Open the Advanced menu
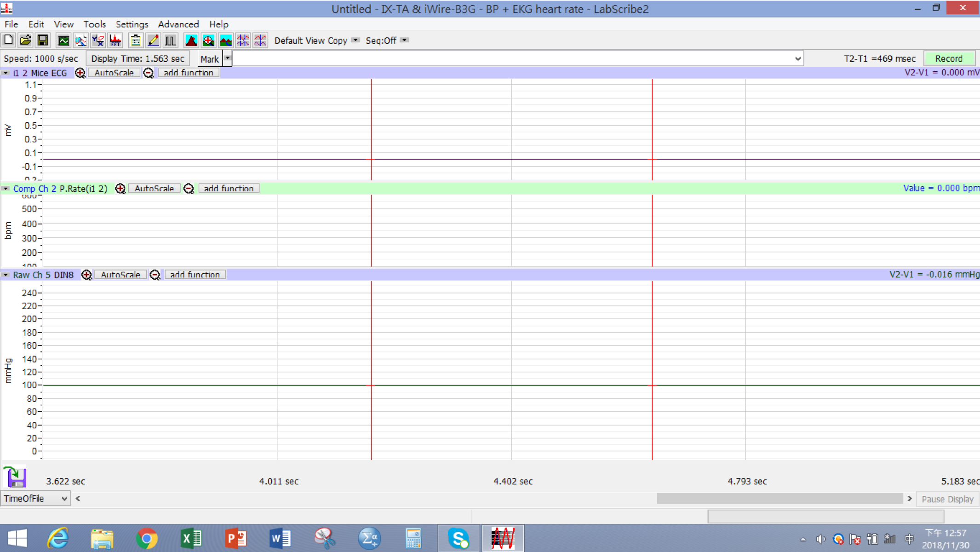 click(x=178, y=24)
